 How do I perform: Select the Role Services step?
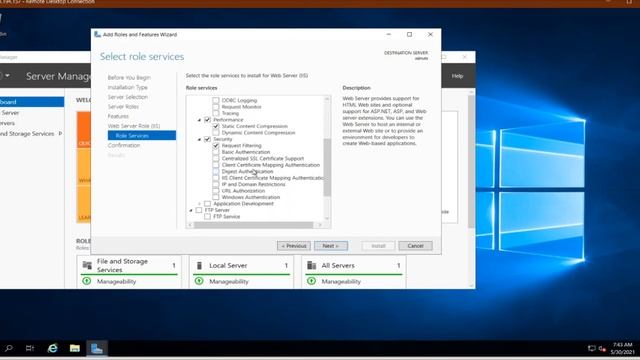[x=142, y=136]
